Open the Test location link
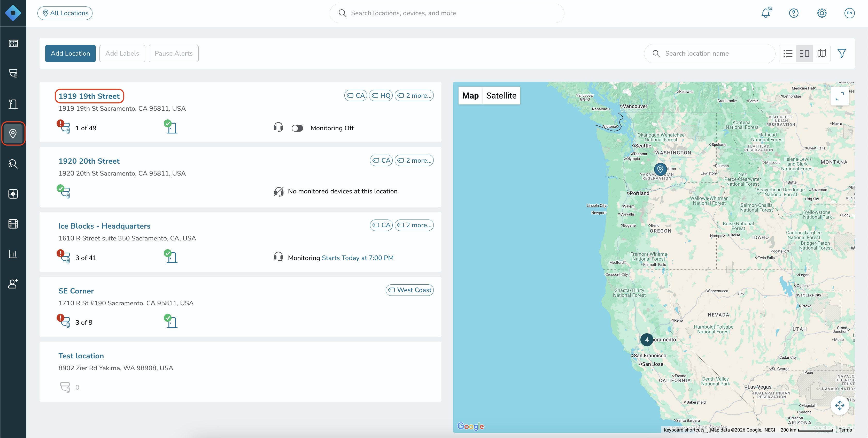Screen dimensions: 868x438 click(x=81, y=356)
